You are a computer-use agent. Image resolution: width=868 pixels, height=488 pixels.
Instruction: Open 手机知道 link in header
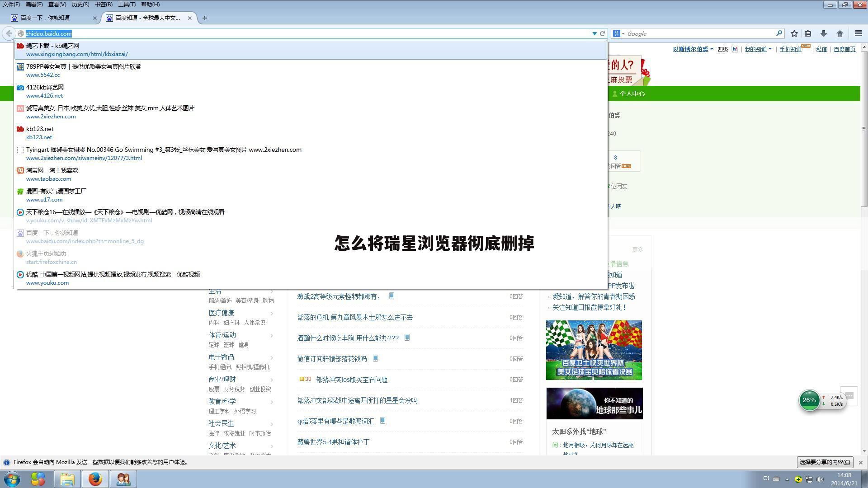(x=790, y=49)
